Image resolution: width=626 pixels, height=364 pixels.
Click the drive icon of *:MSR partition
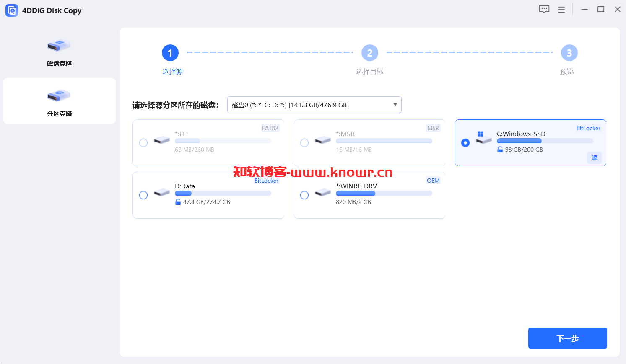[323, 140]
